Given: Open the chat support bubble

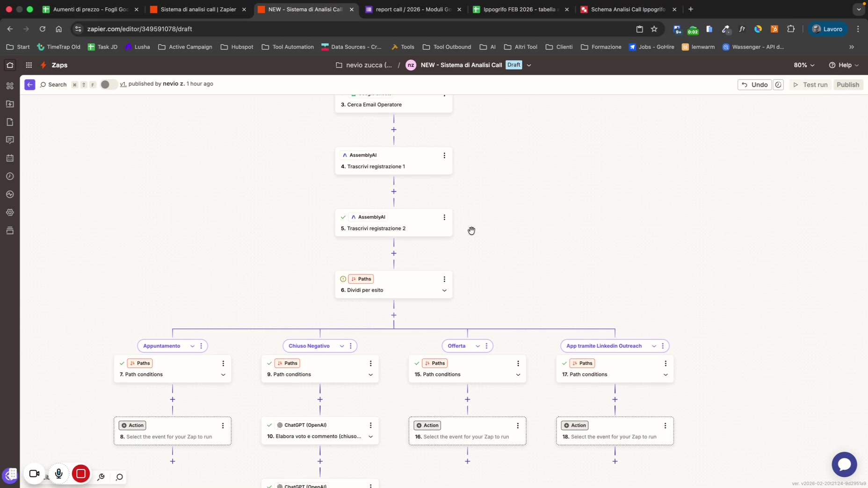Looking at the screenshot, I should click(844, 464).
